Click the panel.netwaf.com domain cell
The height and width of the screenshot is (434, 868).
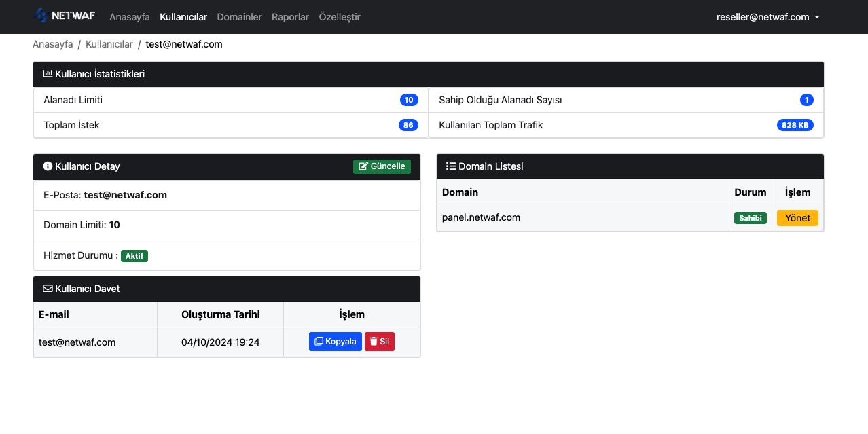[x=583, y=218]
